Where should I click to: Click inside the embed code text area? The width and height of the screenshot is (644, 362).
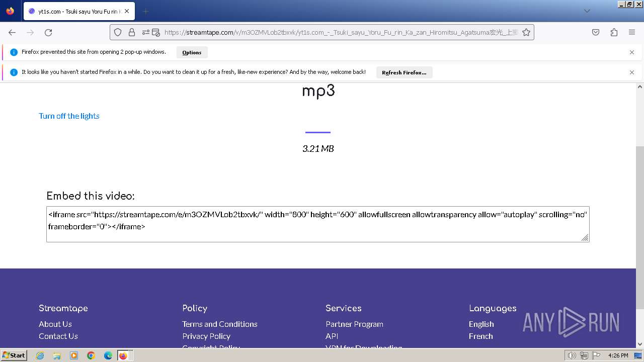pyautogui.click(x=317, y=224)
